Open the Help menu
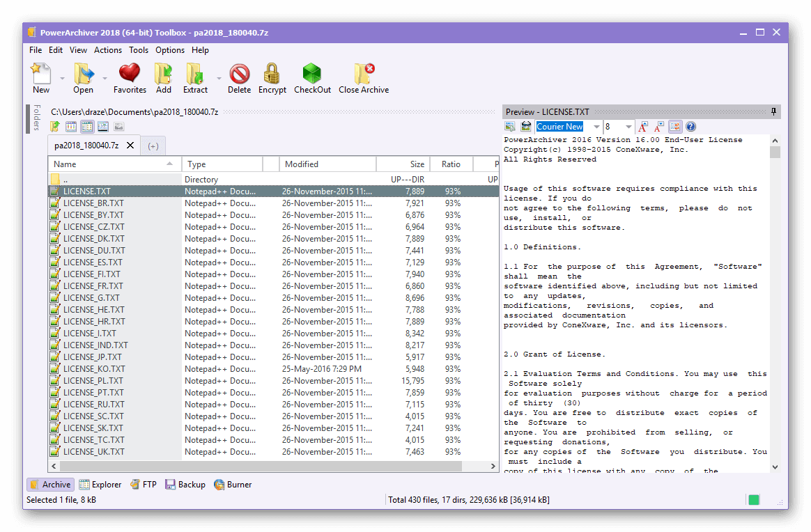Image resolution: width=811 pixels, height=532 pixels. pos(200,50)
